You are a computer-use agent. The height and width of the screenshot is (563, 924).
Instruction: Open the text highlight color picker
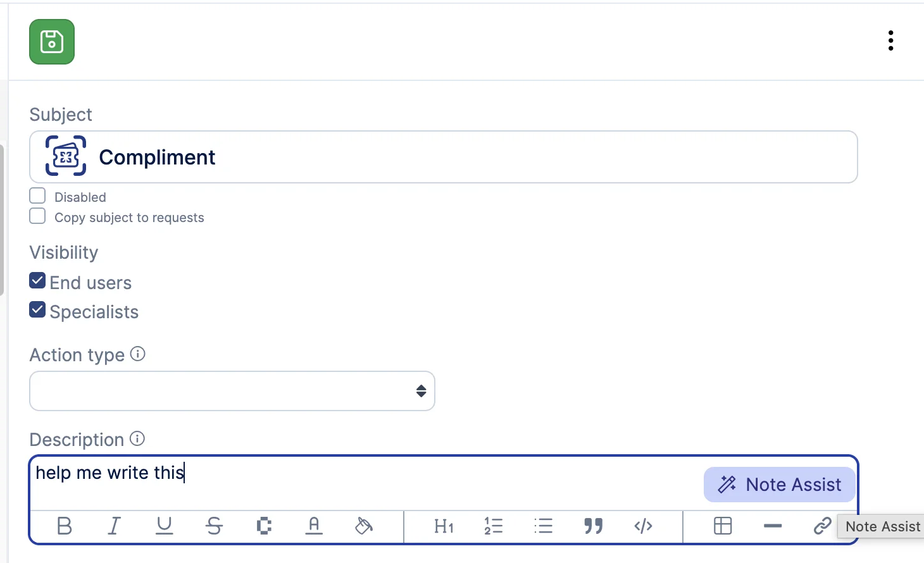pos(364,526)
